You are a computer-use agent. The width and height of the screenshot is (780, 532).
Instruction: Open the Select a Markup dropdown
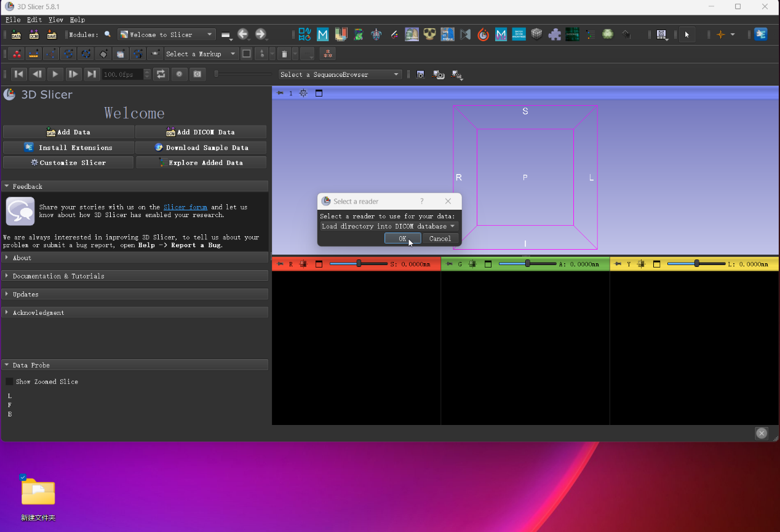[201, 54]
